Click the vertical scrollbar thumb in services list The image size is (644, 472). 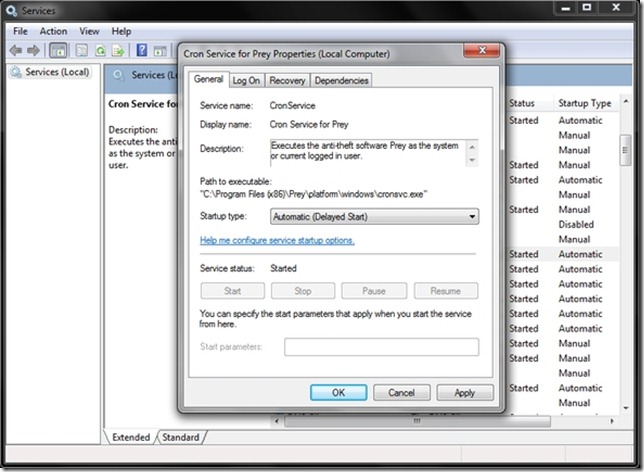[x=625, y=150]
